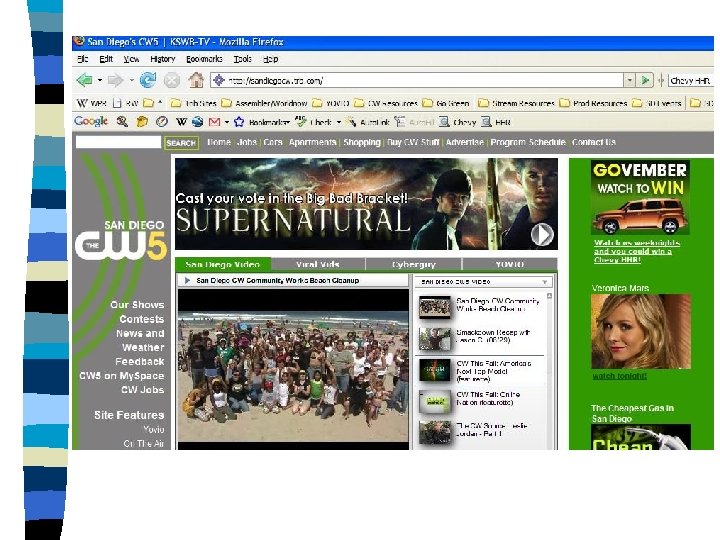Click the Forward arrow button
720x540 pixels.
pyautogui.click(x=115, y=80)
